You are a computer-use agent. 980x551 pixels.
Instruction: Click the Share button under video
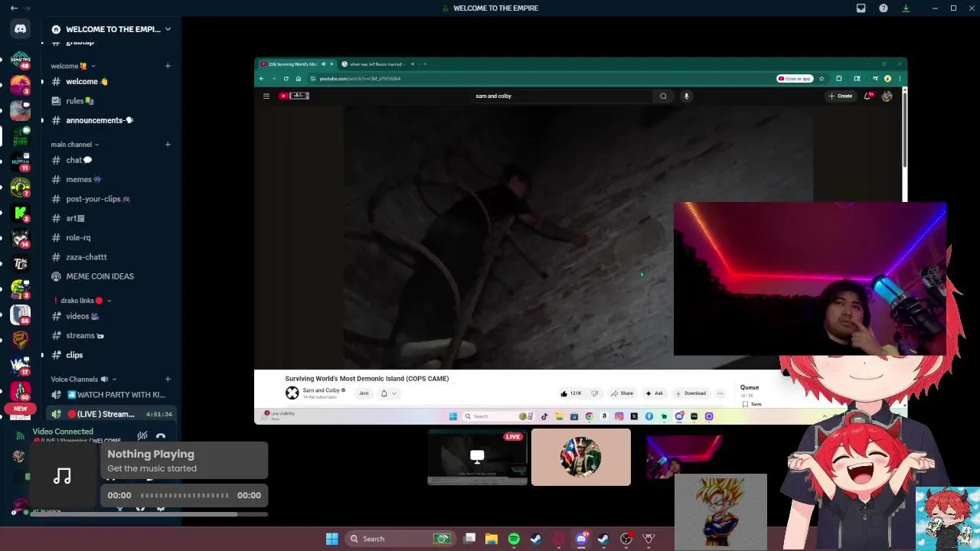(622, 393)
